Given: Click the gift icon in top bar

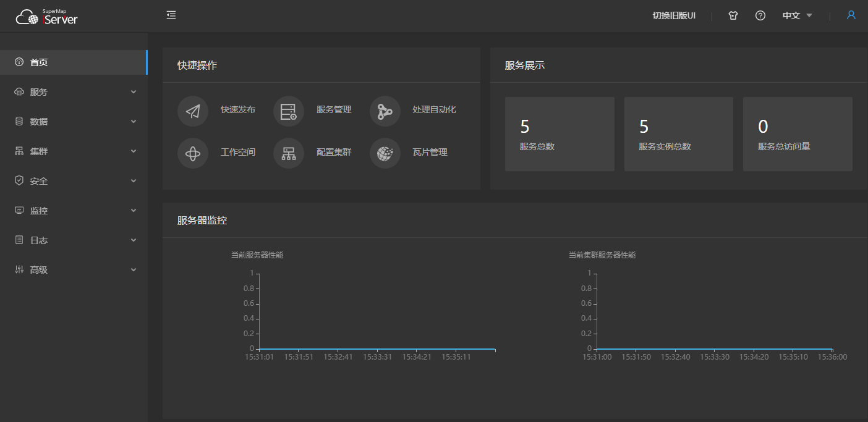Looking at the screenshot, I should [x=733, y=15].
